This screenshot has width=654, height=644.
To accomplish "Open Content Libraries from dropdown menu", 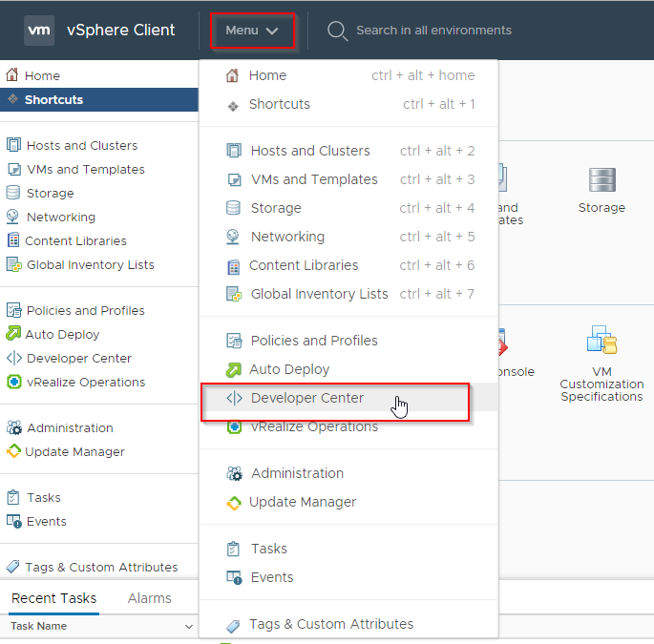I will (348, 265).
